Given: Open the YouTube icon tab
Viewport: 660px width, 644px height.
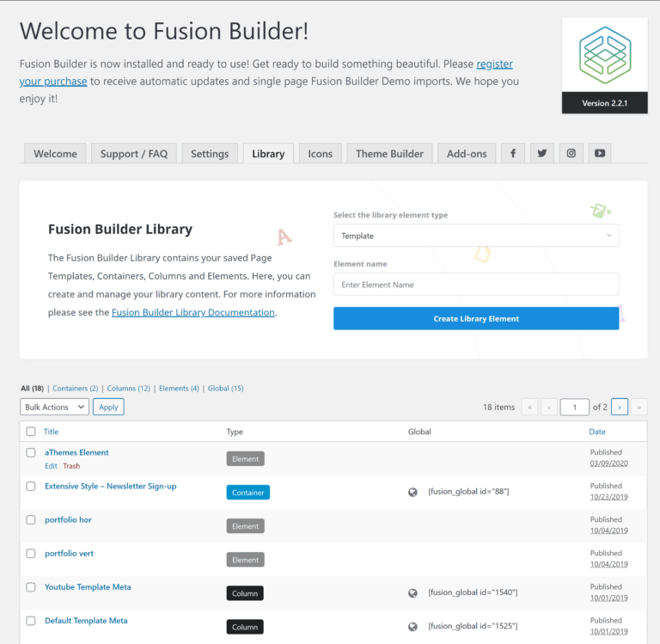Looking at the screenshot, I should tap(600, 153).
